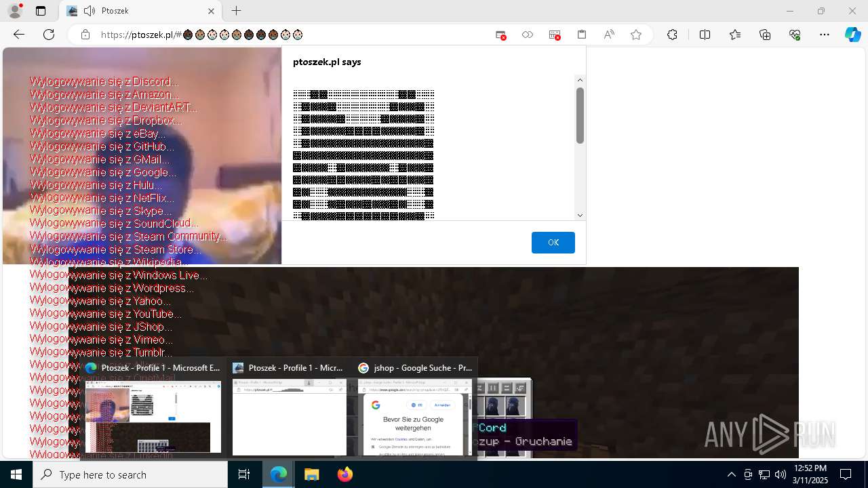
Task: View site information lock icon
Action: (85, 35)
